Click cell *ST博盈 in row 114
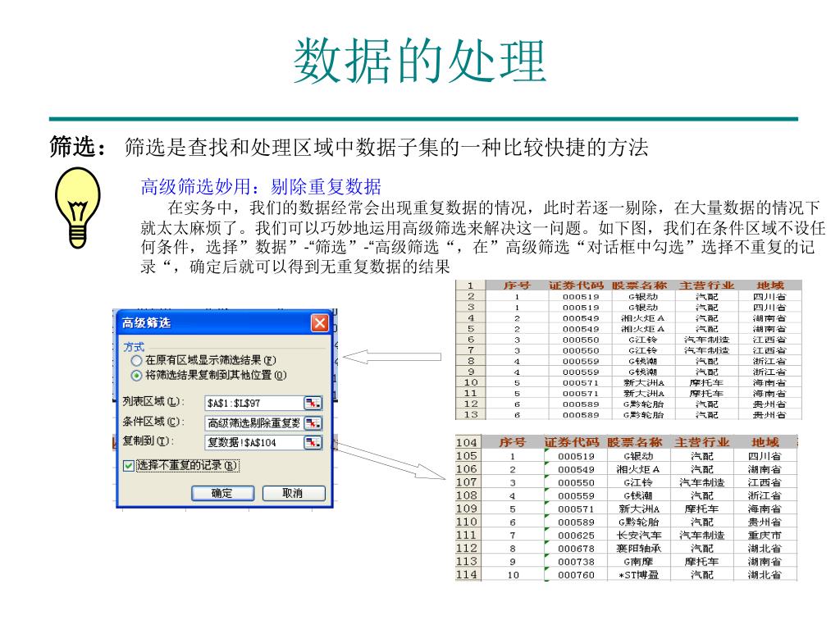This screenshot has width=840, height=630. tap(639, 575)
